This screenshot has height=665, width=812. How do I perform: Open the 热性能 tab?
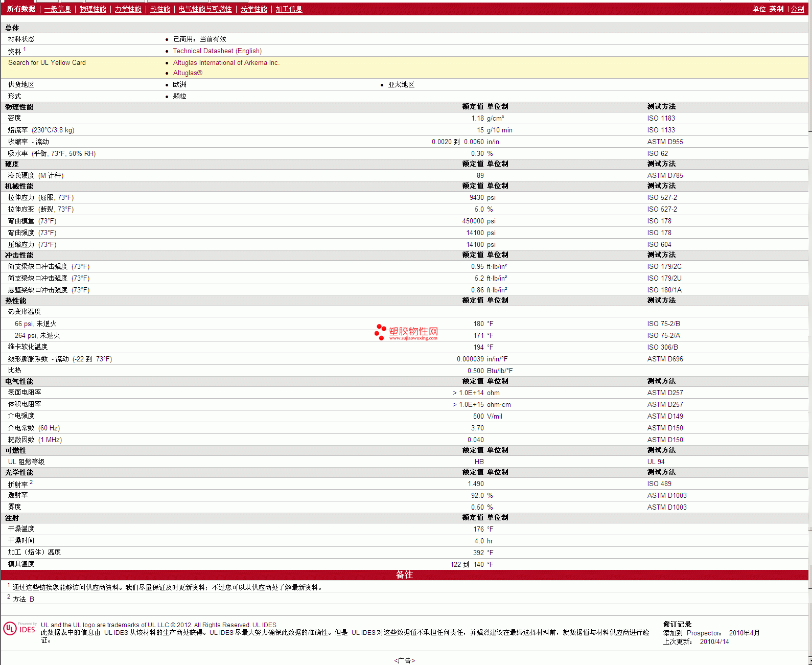[160, 9]
